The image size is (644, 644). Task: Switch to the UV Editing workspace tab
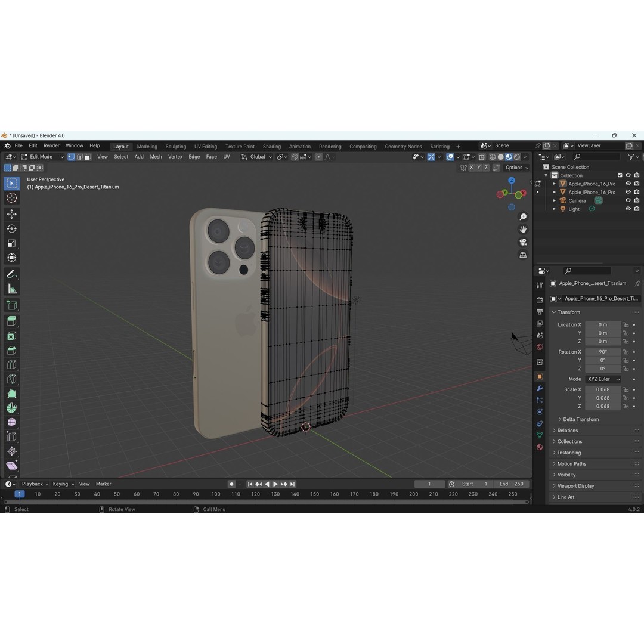point(206,147)
